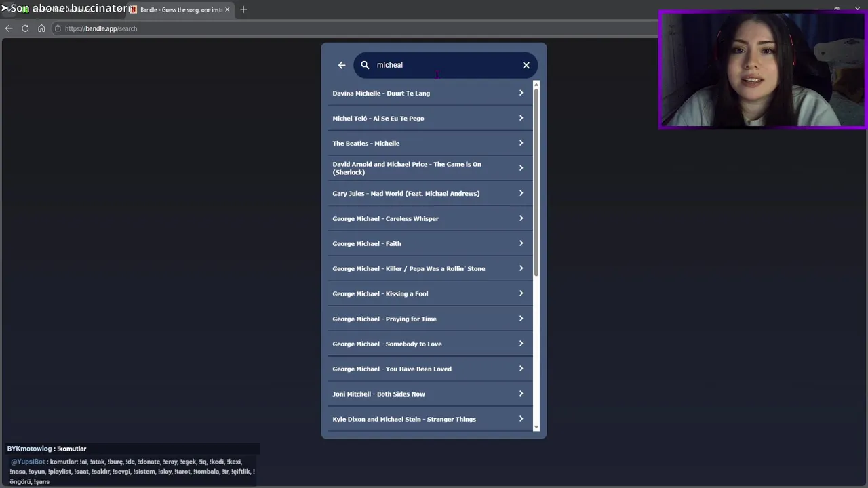This screenshot has height=488, width=868.
Task: Open a new browser tab
Action: tap(243, 9)
